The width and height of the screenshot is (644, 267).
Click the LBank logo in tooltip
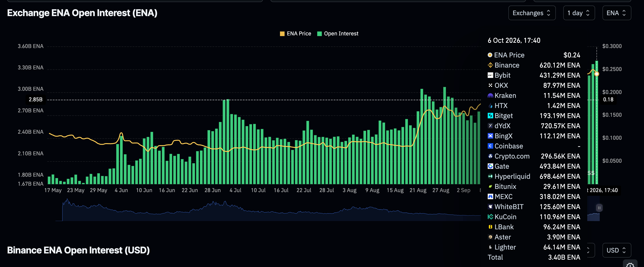[x=490, y=227]
